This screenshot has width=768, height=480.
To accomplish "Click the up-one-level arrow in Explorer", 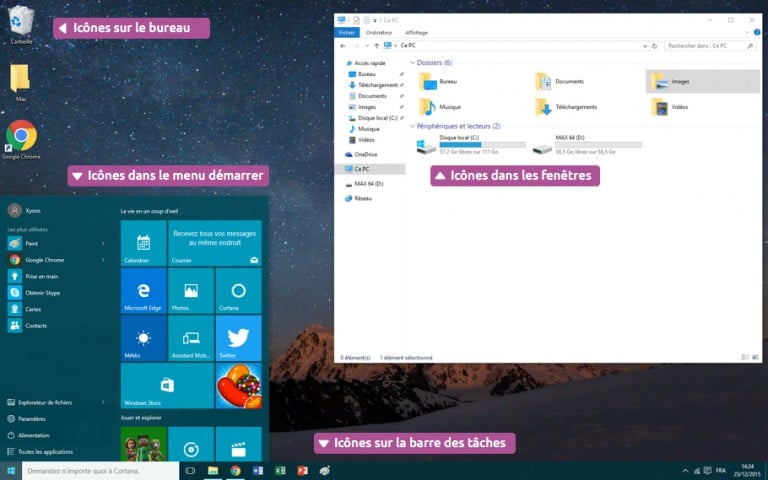I will (376, 46).
